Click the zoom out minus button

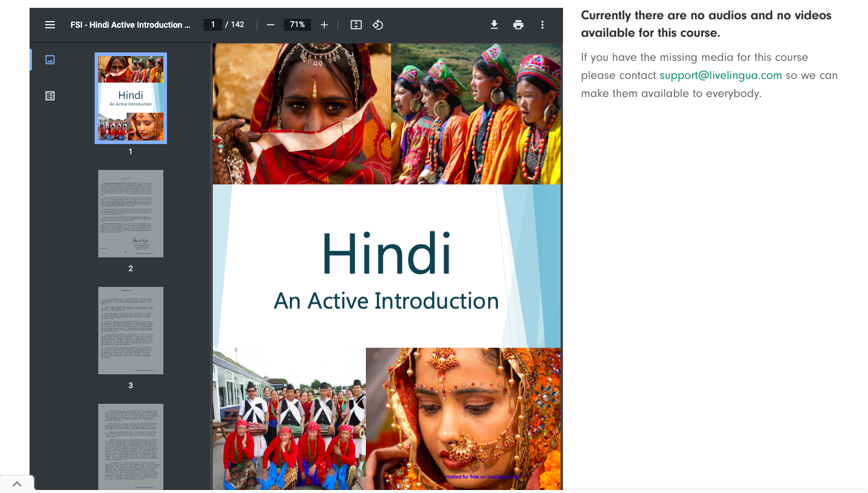(271, 25)
